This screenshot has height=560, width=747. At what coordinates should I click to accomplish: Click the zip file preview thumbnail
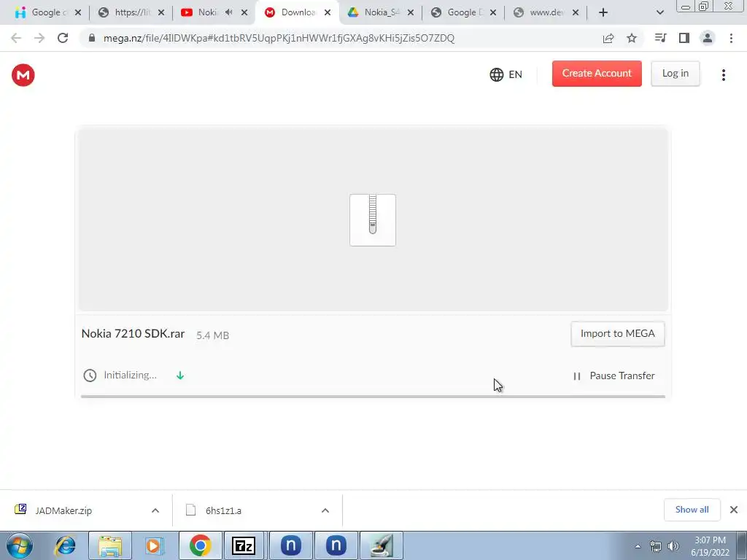point(373,220)
